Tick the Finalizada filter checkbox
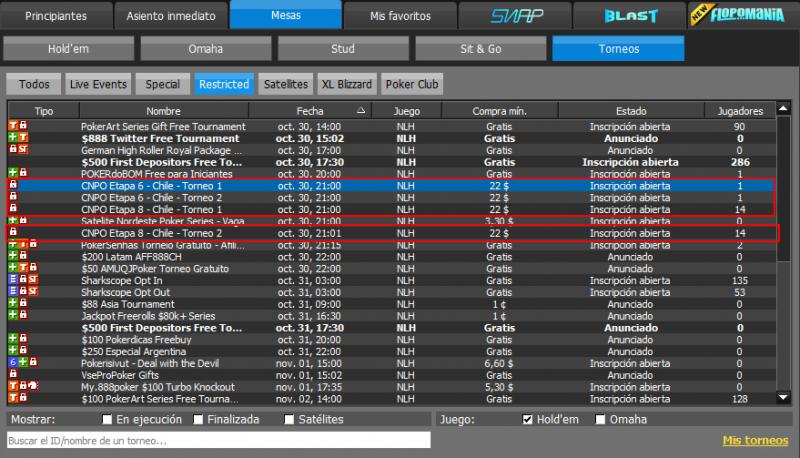Image resolution: width=800 pixels, height=458 pixels. click(199, 420)
